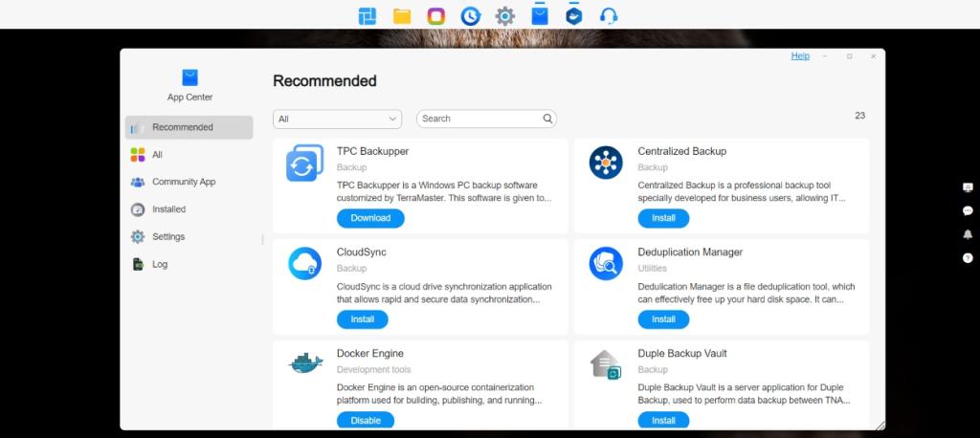Download TPC Backupper
Screen dimensions: 980x438
[x=370, y=218]
